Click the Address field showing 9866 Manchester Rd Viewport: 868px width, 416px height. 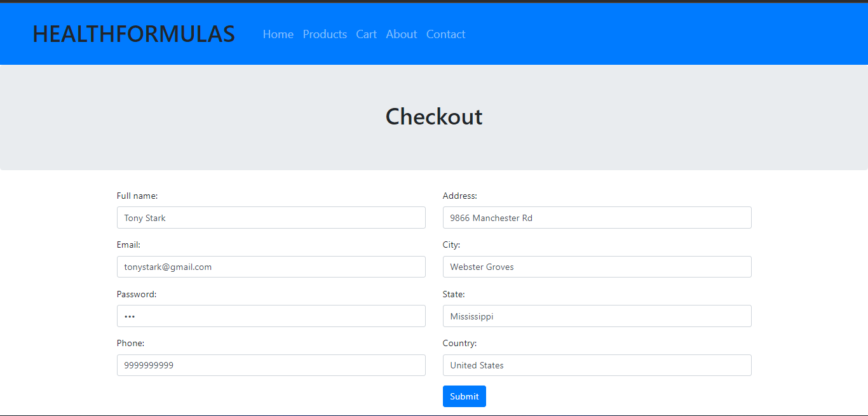(x=597, y=217)
